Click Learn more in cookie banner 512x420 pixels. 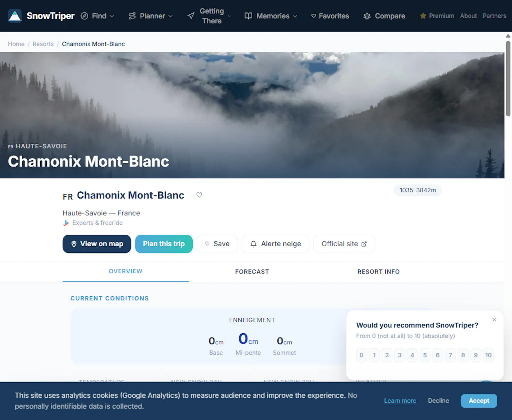coord(400,401)
